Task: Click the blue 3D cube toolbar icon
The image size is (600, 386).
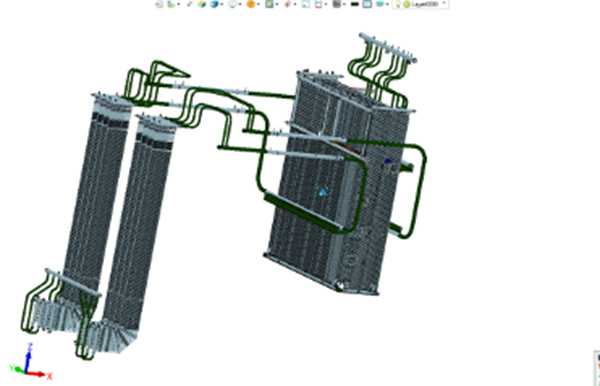Action: tap(214, 4)
